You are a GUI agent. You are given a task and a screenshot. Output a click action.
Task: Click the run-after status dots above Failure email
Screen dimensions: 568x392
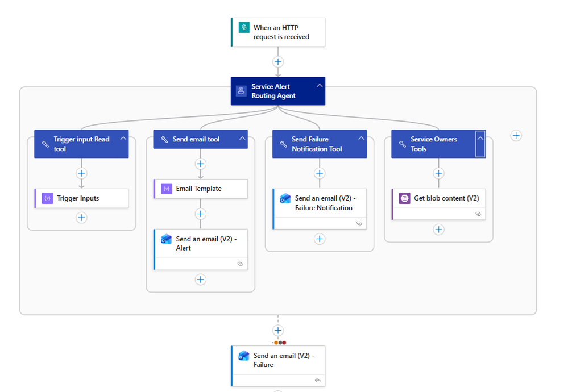click(280, 343)
